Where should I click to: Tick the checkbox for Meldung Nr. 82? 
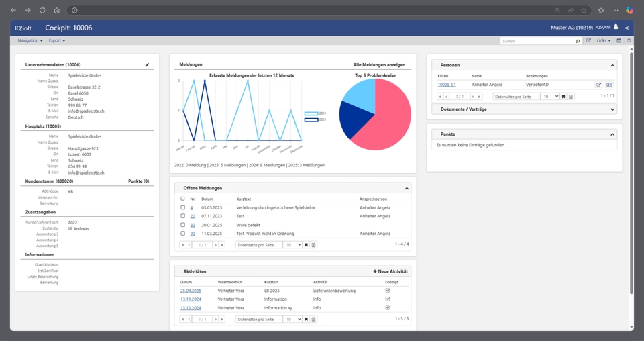[182, 225]
